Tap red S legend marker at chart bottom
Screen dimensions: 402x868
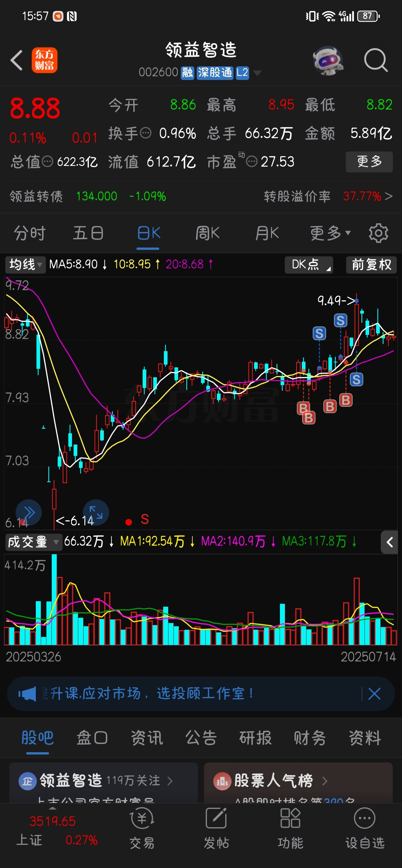point(145,519)
